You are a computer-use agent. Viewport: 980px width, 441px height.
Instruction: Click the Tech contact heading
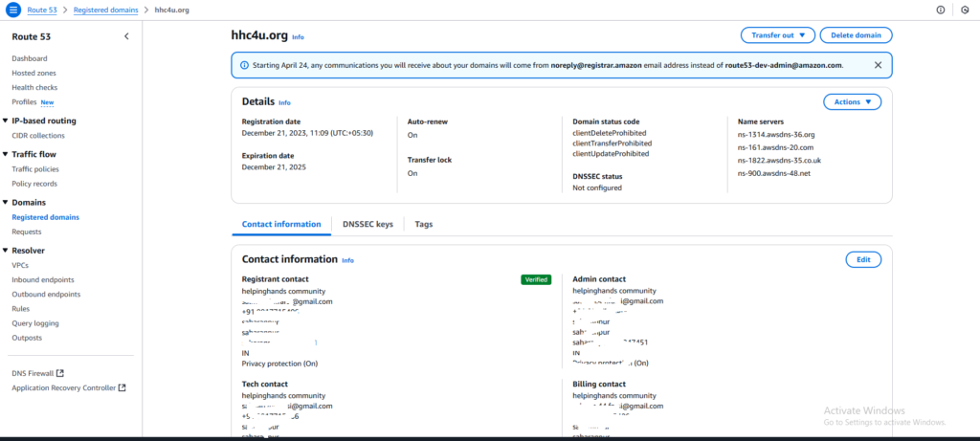pyautogui.click(x=265, y=385)
